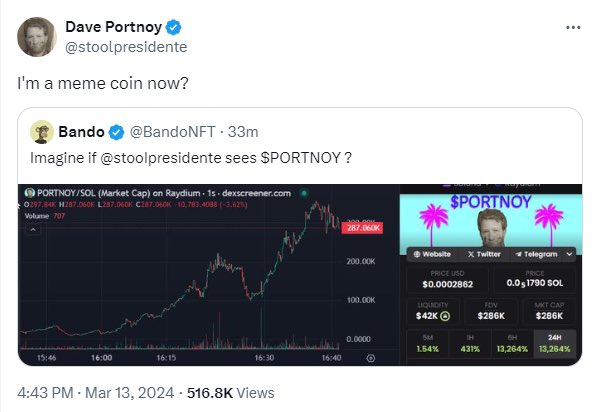This screenshot has width=594, height=412.
Task: Open the token Website link
Action: click(x=432, y=254)
